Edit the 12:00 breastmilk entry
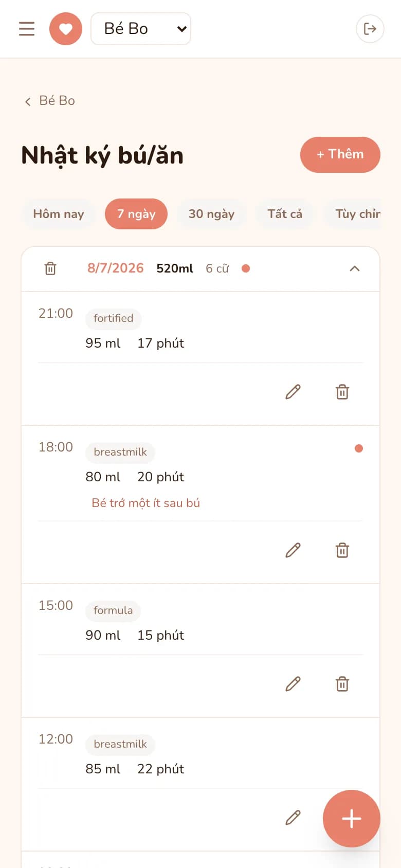This screenshot has height=868, width=401. [x=293, y=818]
